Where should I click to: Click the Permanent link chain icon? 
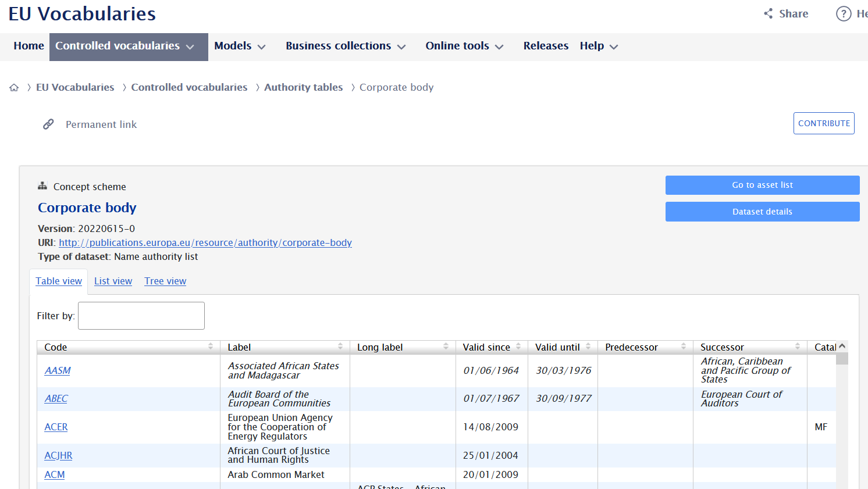48,124
